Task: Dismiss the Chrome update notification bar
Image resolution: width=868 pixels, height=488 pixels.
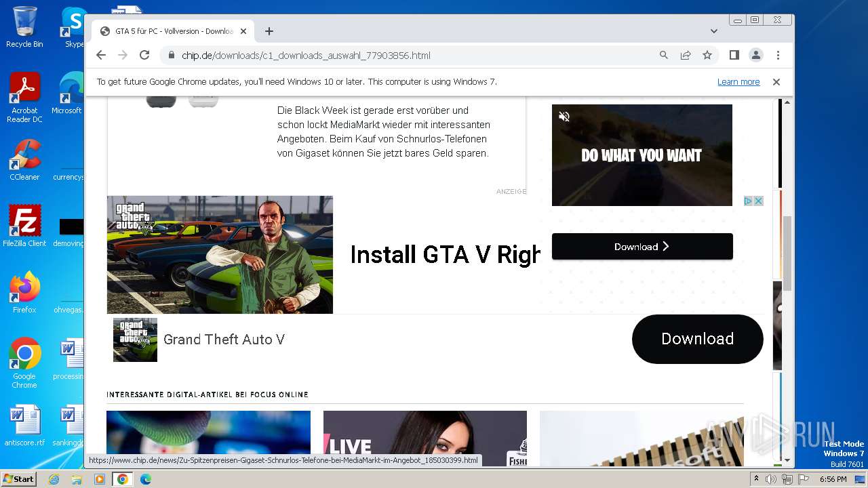Action: click(x=776, y=82)
